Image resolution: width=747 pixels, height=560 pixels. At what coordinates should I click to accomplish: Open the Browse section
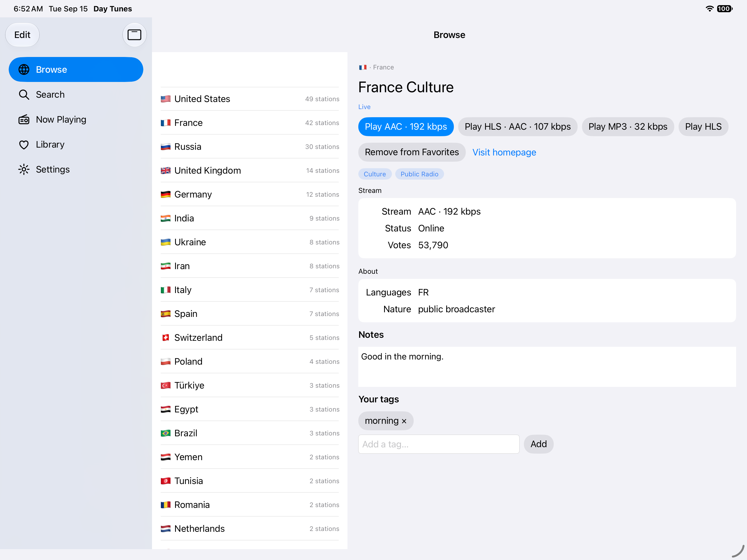[x=76, y=69]
